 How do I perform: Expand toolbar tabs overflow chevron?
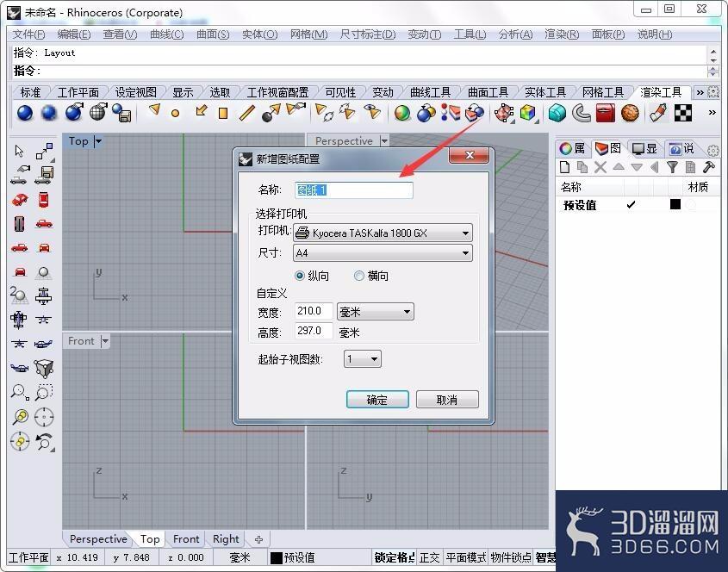click(700, 92)
